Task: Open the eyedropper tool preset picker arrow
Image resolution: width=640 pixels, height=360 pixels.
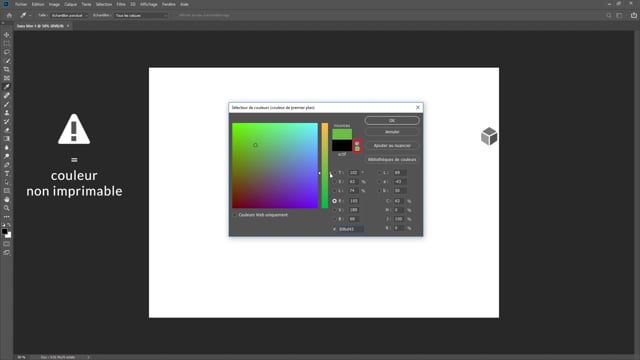Action: pos(30,16)
